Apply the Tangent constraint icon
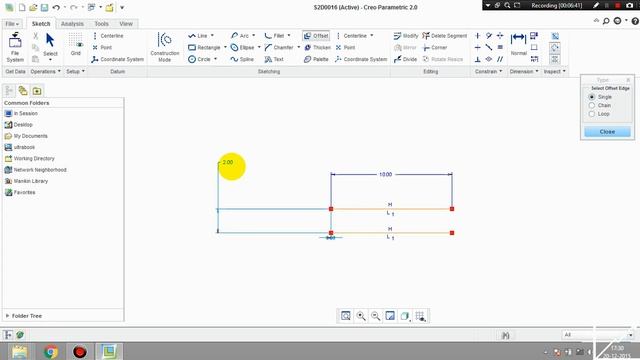Image resolution: width=640 pixels, height=360 pixels. (x=489, y=36)
